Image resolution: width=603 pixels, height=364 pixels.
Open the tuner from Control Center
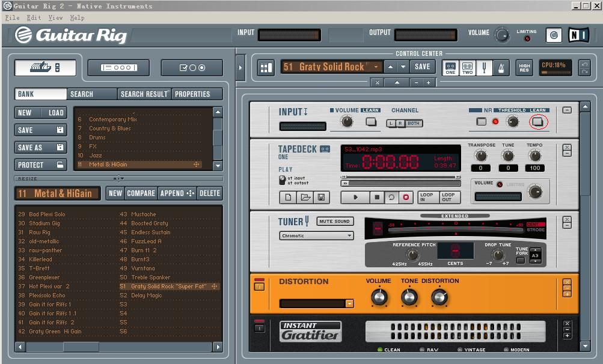point(484,68)
